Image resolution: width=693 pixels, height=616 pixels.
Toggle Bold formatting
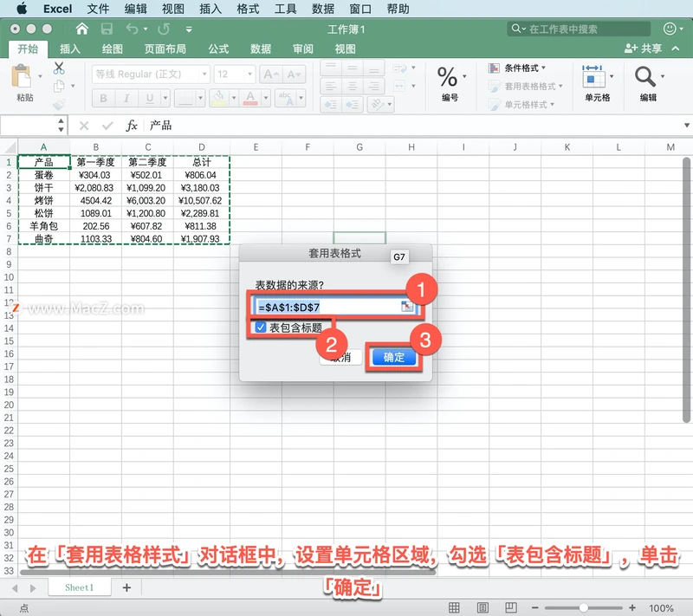[x=103, y=98]
